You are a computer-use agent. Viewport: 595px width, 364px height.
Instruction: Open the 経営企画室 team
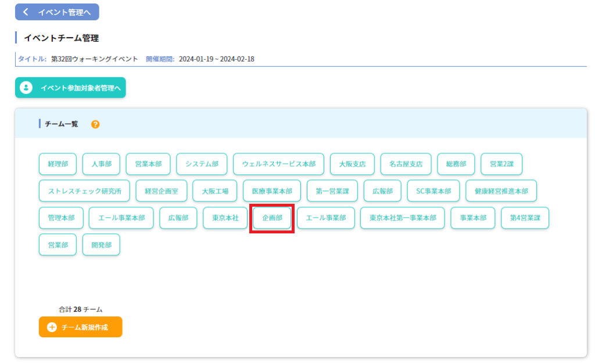click(x=161, y=191)
